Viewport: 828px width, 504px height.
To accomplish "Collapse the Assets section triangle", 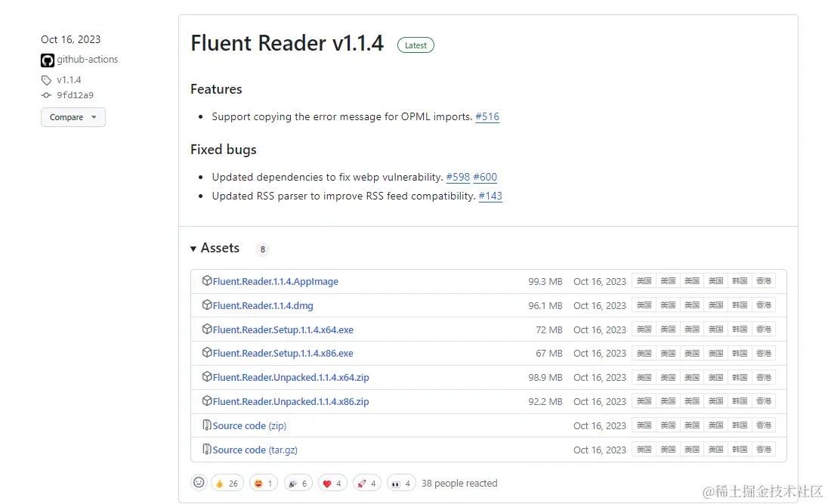I will (193, 249).
